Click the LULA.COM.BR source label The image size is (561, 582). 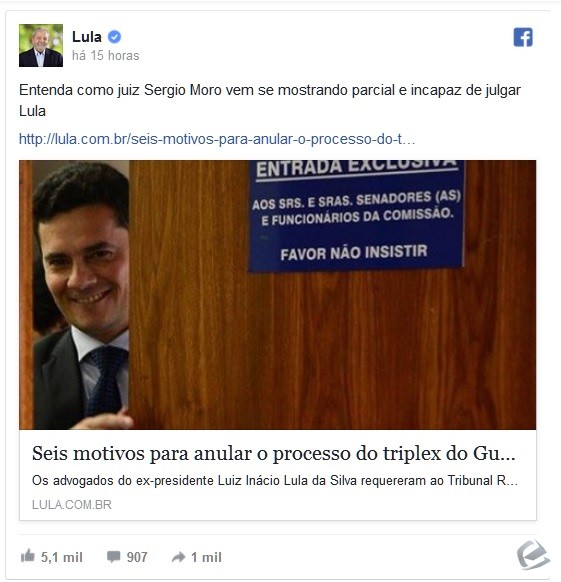[x=72, y=505]
